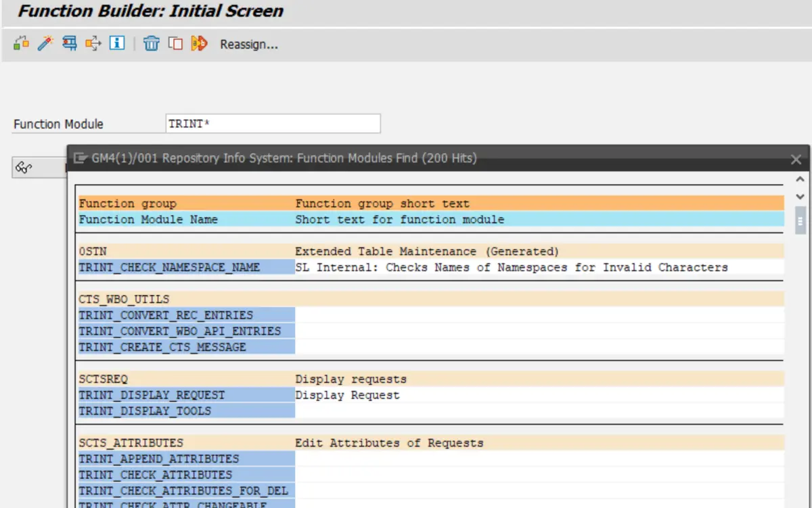Click the 'Function group' column header
Viewport: 812px width, 508px height.
pyautogui.click(x=127, y=203)
